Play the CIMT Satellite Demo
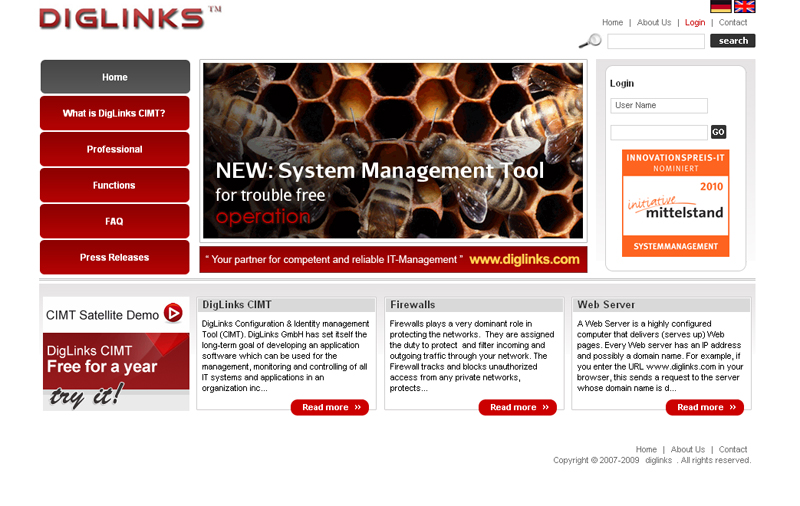800x506 pixels. pyautogui.click(x=173, y=313)
